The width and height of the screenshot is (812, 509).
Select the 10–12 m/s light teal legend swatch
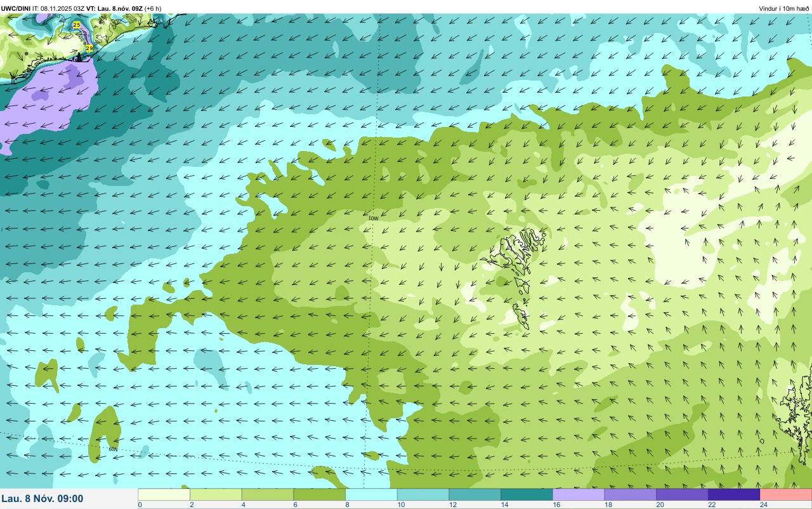(x=423, y=494)
